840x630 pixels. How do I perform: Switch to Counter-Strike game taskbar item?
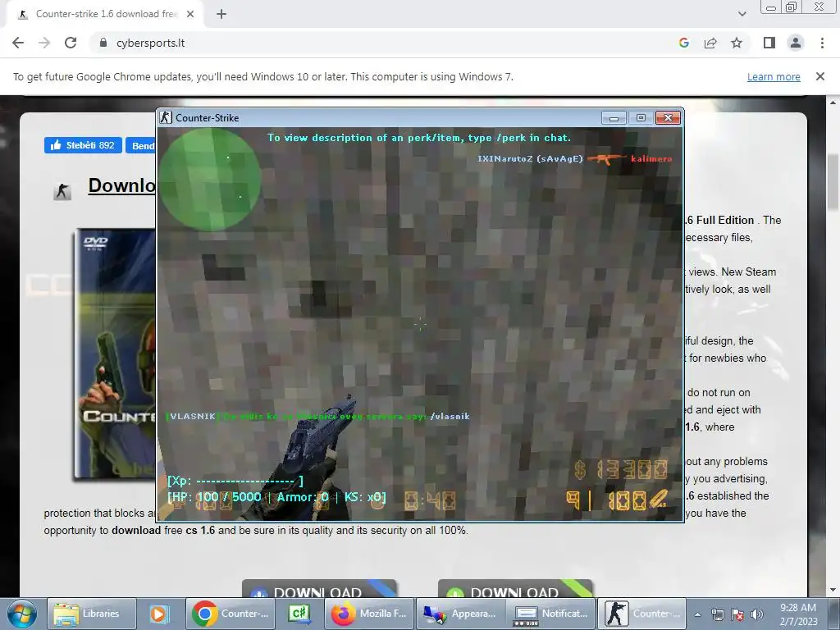coord(641,614)
